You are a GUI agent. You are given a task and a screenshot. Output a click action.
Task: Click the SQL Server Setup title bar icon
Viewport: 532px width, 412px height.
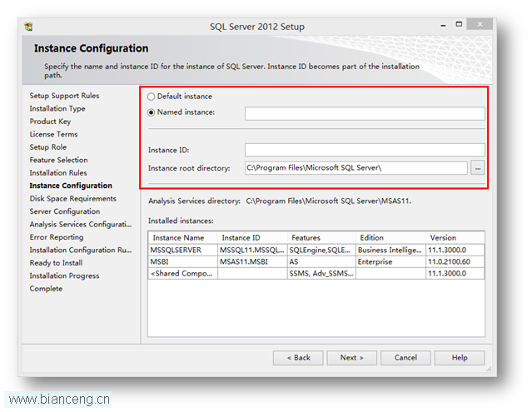click(x=28, y=26)
